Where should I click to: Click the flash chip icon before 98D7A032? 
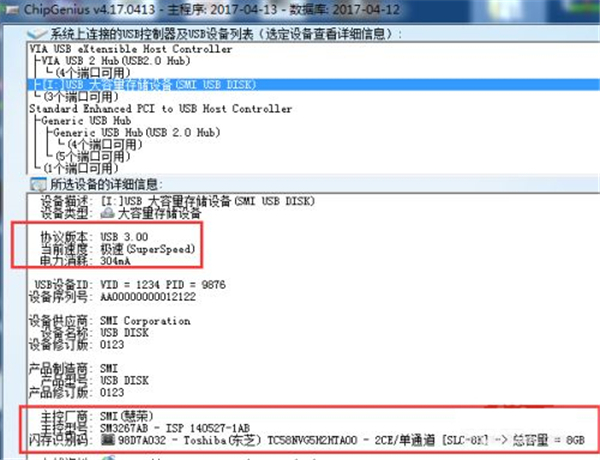(x=107, y=440)
